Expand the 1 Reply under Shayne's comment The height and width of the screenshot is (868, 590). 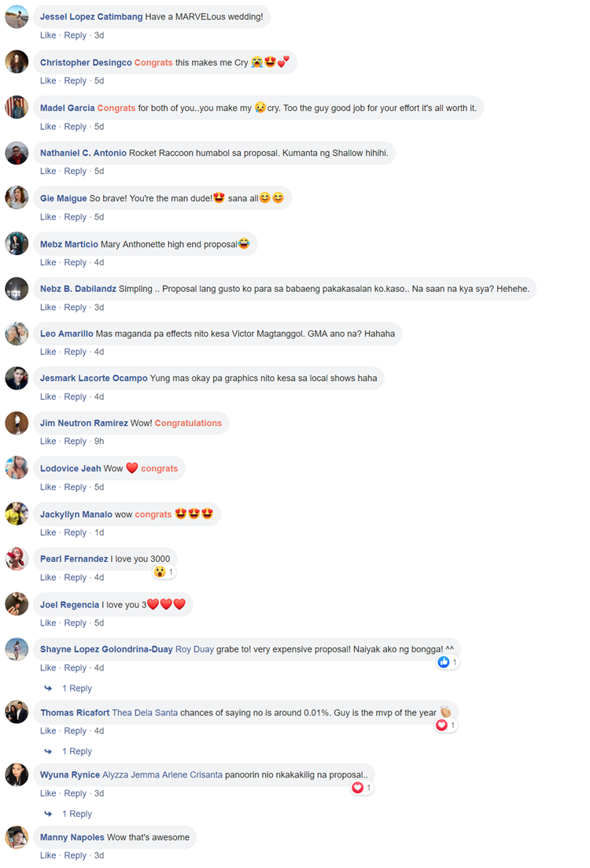coord(76,689)
